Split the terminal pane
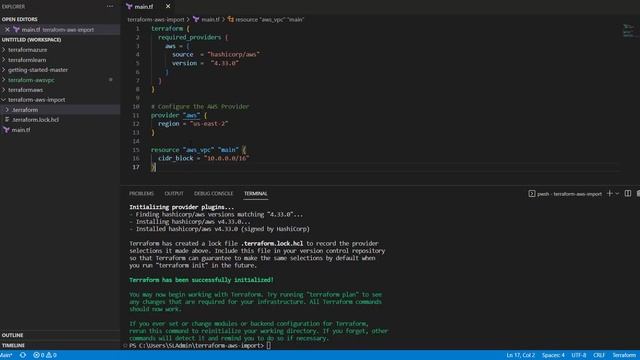This screenshot has height=360, width=640. pyautogui.click(x=628, y=193)
